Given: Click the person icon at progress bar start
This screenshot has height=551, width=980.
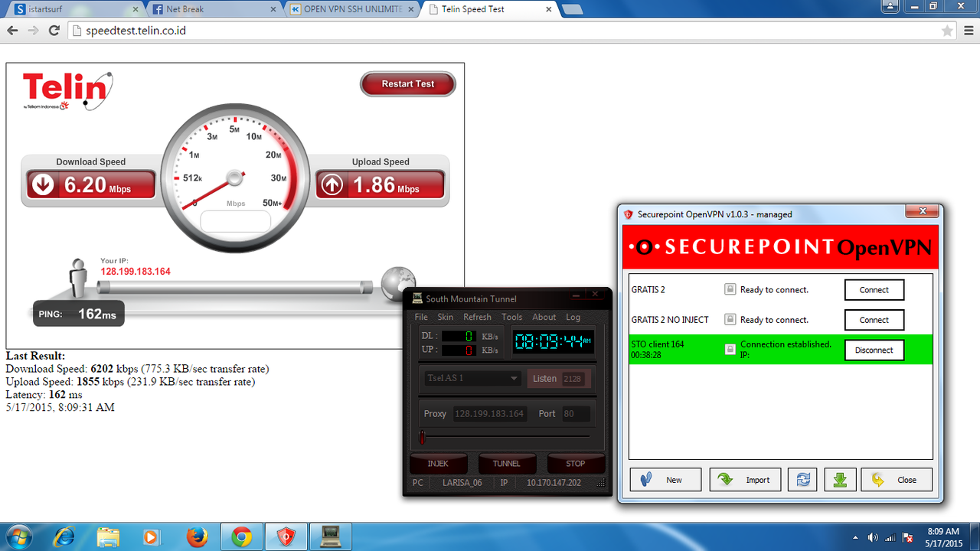Looking at the screenshot, I should 78,276.
